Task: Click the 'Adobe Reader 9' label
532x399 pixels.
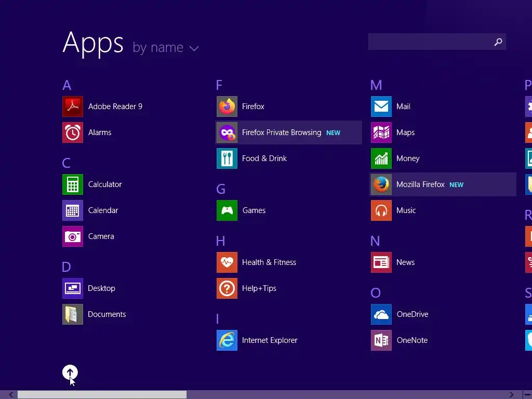Action: [115, 107]
